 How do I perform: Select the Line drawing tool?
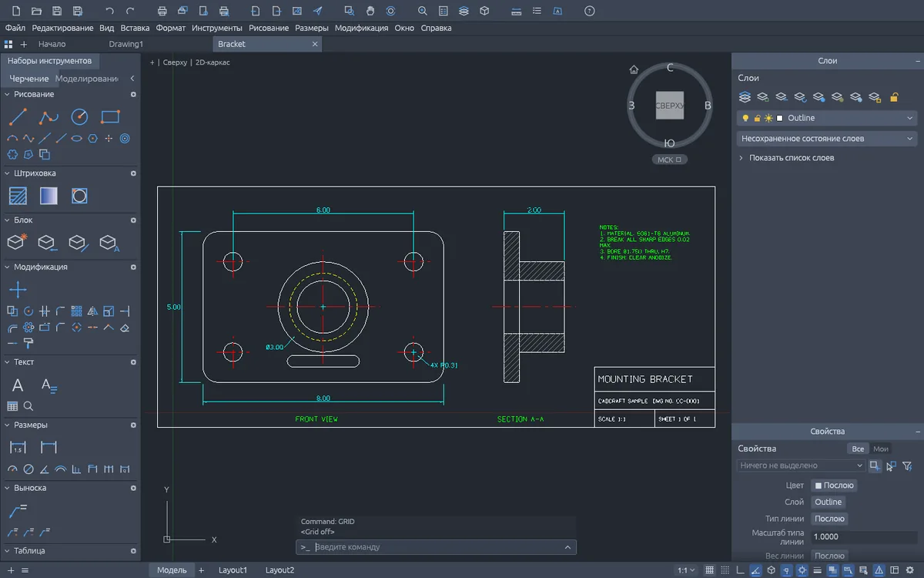coord(18,117)
